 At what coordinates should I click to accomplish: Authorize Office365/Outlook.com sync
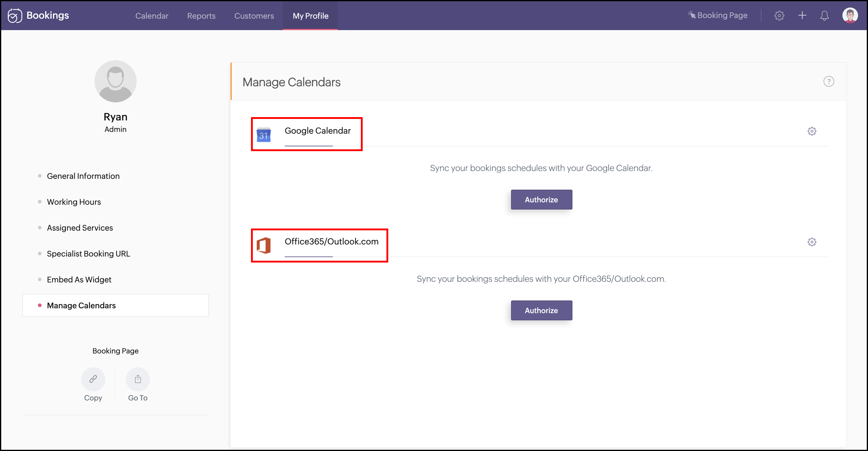point(541,310)
